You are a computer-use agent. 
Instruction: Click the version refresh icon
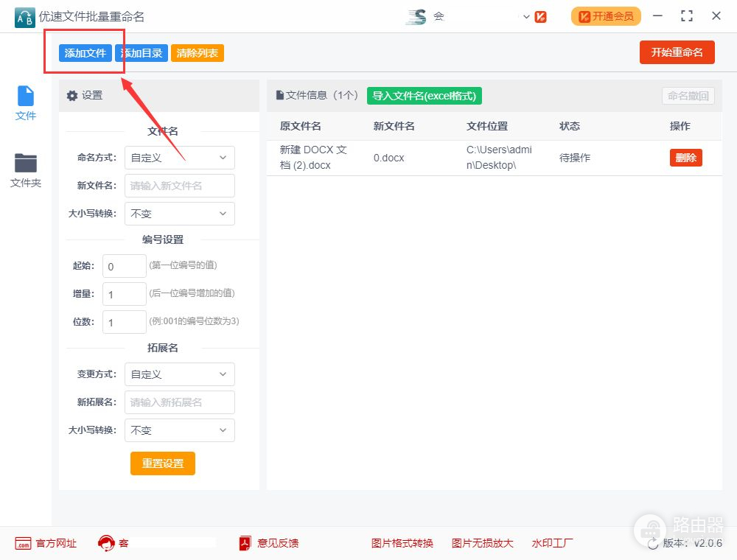pos(653,543)
